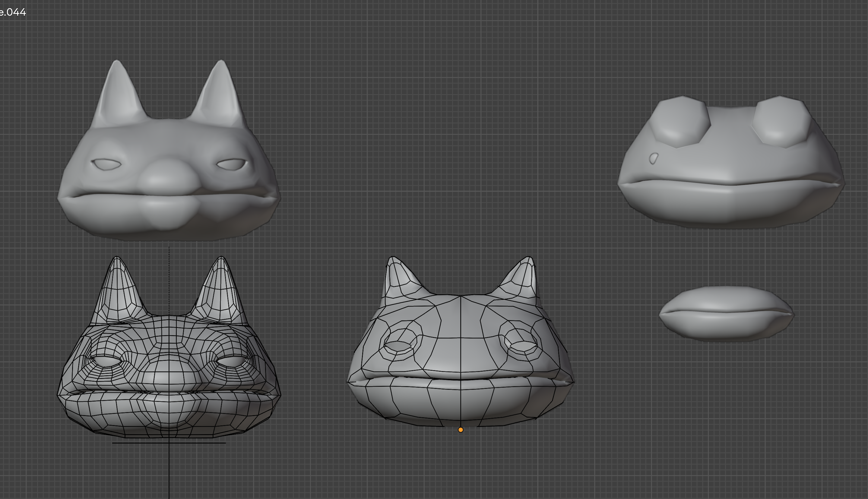The height and width of the screenshot is (499, 868).
Task: Select the small standalone lips mesh
Action: (726, 313)
